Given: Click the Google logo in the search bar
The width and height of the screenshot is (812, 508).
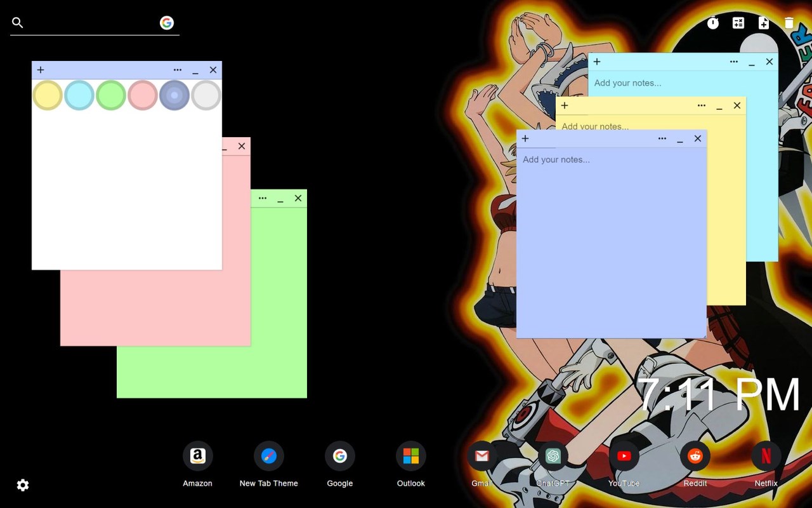Looking at the screenshot, I should coord(167,23).
